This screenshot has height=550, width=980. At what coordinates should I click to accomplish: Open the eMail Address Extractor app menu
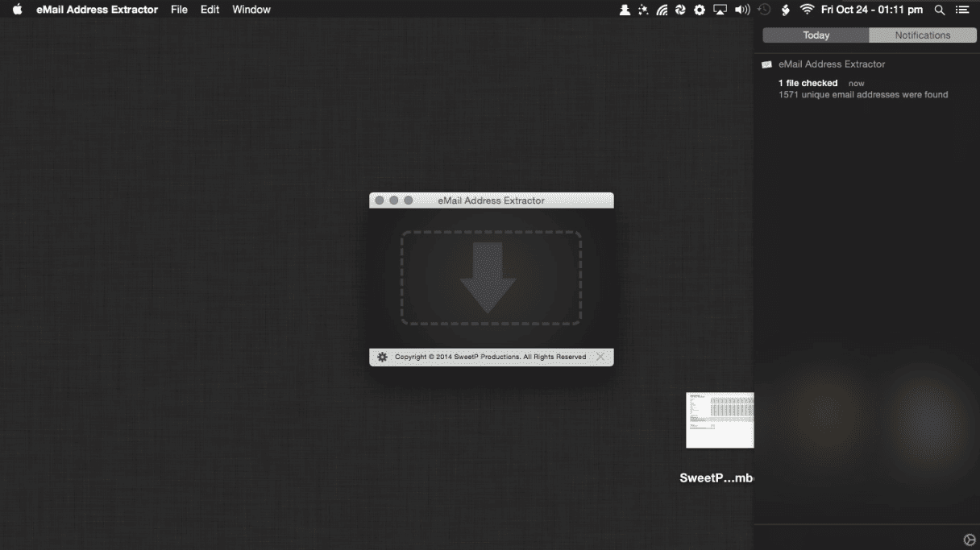[97, 10]
